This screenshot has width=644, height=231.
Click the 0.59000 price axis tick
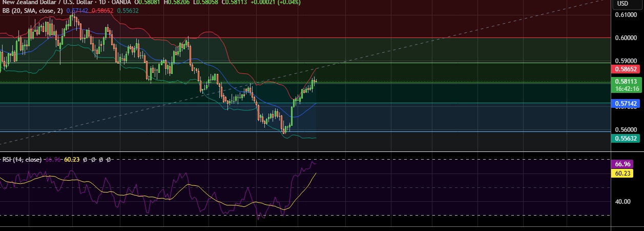click(x=626, y=61)
